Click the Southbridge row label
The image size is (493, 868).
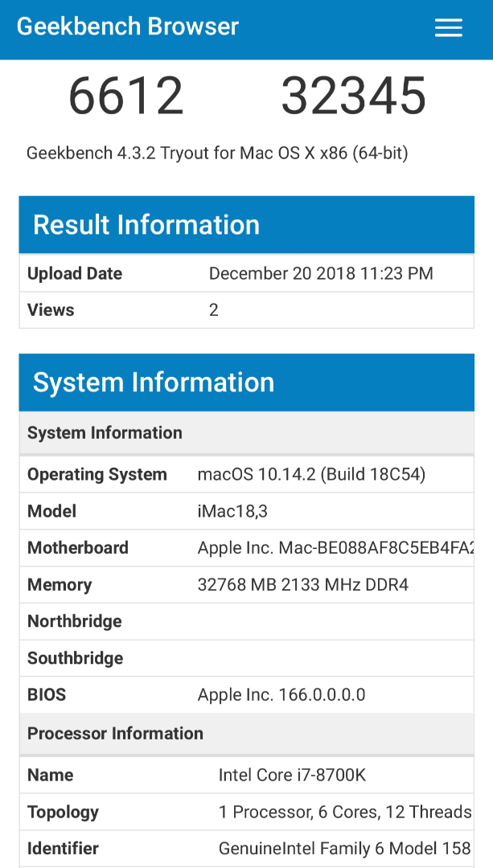tap(76, 658)
